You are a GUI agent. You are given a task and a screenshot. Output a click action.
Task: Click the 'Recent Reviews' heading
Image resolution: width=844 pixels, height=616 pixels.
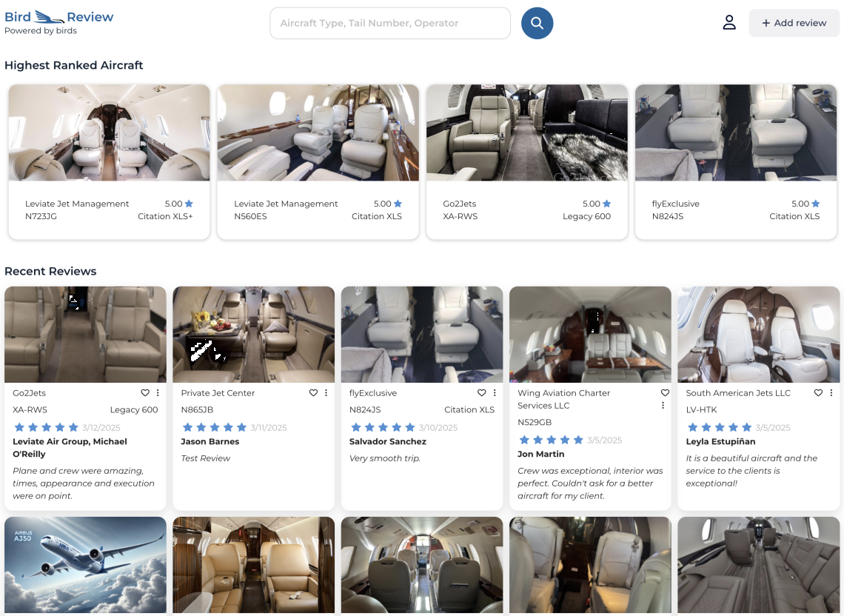50,272
